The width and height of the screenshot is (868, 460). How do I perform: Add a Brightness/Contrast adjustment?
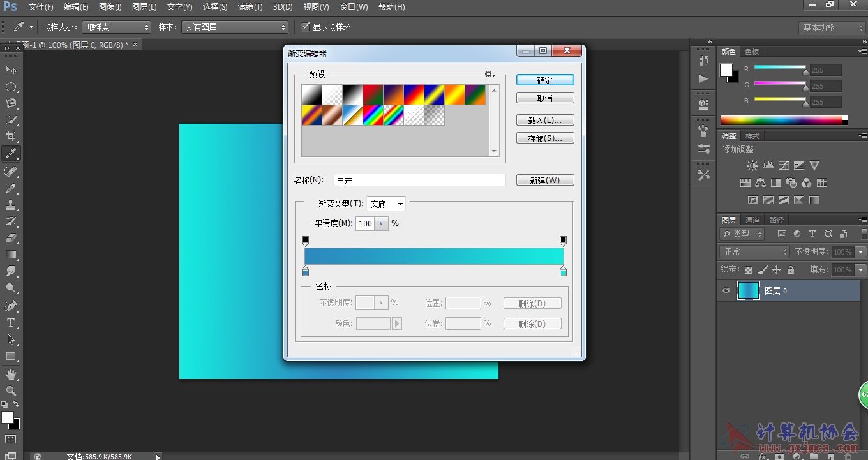[x=753, y=166]
